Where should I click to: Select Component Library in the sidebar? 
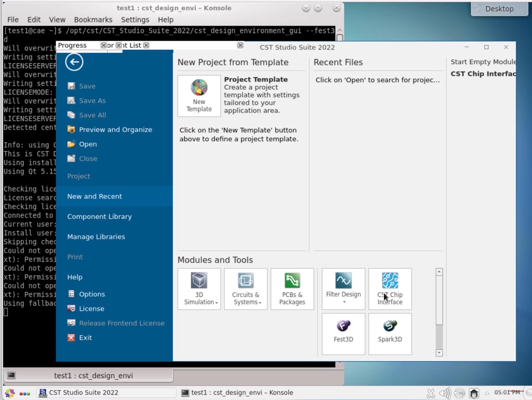pyautogui.click(x=99, y=216)
